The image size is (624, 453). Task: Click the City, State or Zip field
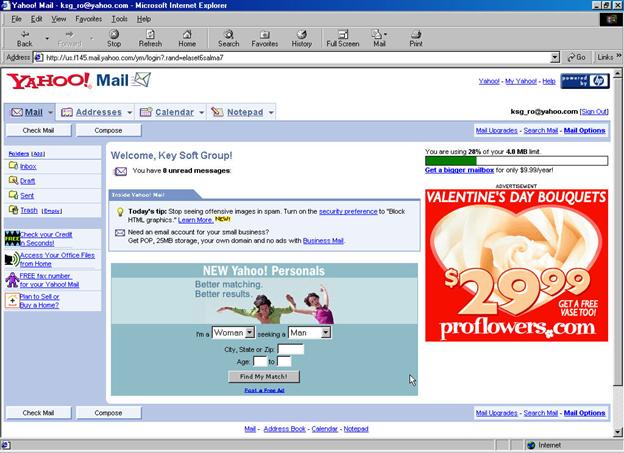tap(291, 350)
